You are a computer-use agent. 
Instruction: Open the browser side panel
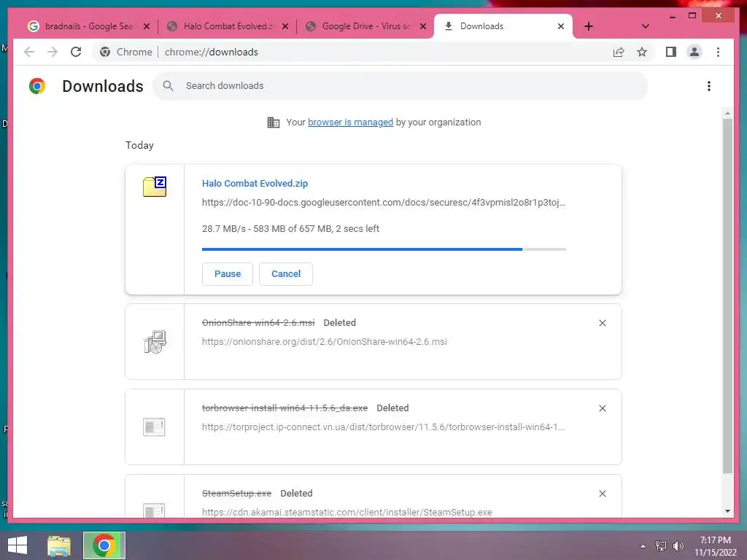tap(671, 52)
